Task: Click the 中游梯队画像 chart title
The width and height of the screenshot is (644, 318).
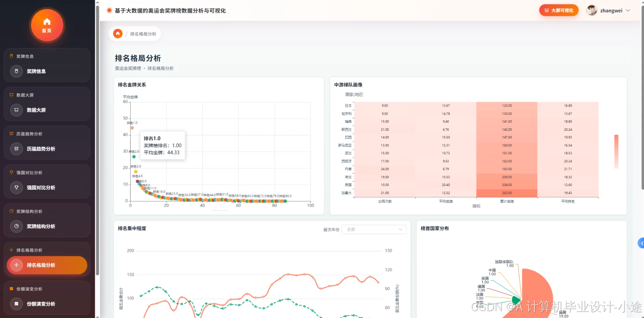Action: click(348, 85)
